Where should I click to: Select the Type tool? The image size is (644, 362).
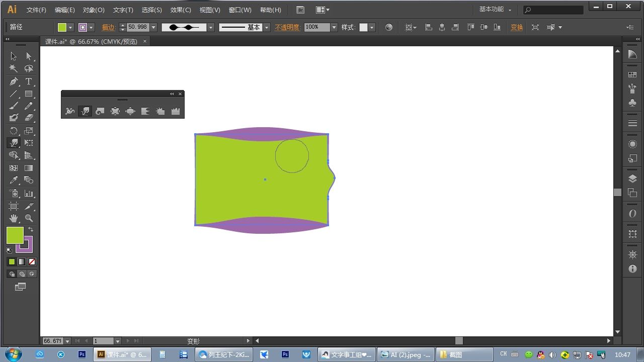(x=29, y=81)
